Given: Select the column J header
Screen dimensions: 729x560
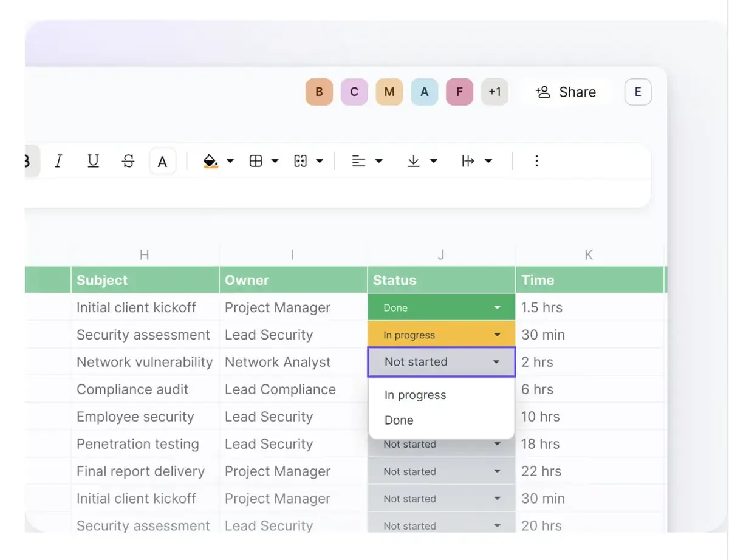Looking at the screenshot, I should point(440,255).
